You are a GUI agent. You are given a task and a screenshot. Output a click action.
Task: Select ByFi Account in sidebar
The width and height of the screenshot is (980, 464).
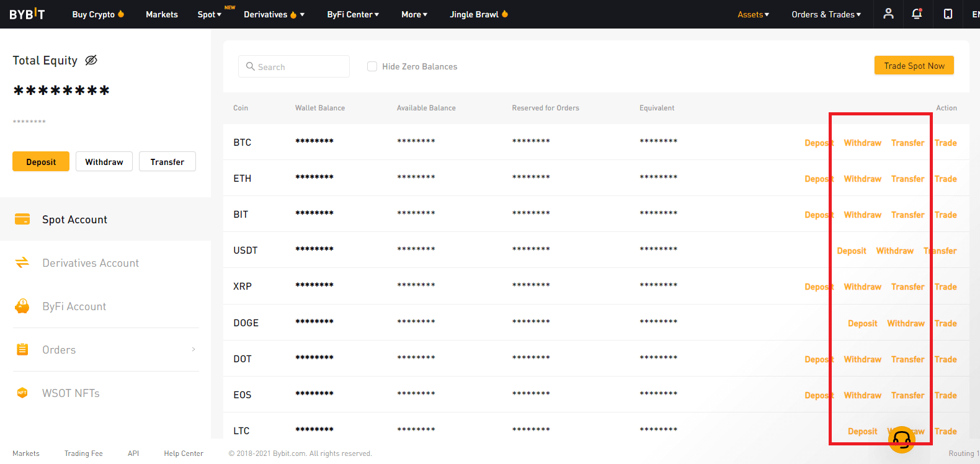coord(105,306)
